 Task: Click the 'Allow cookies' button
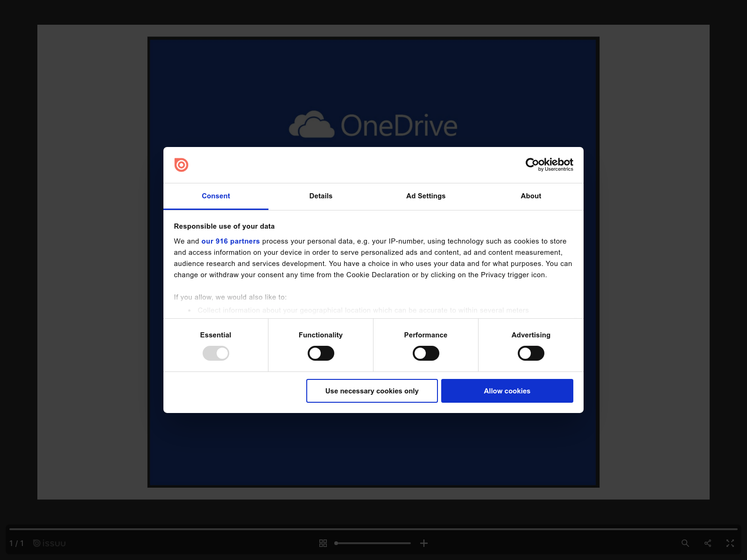click(507, 391)
